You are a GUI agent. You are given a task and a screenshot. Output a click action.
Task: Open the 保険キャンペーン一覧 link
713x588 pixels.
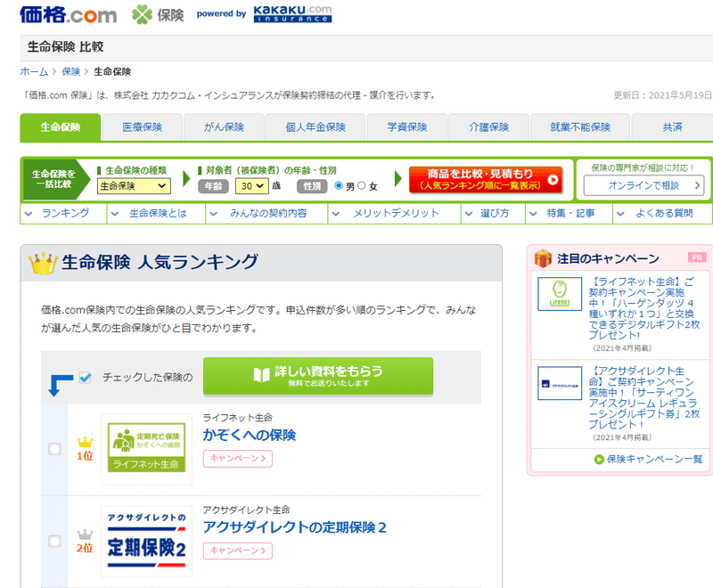[654, 460]
